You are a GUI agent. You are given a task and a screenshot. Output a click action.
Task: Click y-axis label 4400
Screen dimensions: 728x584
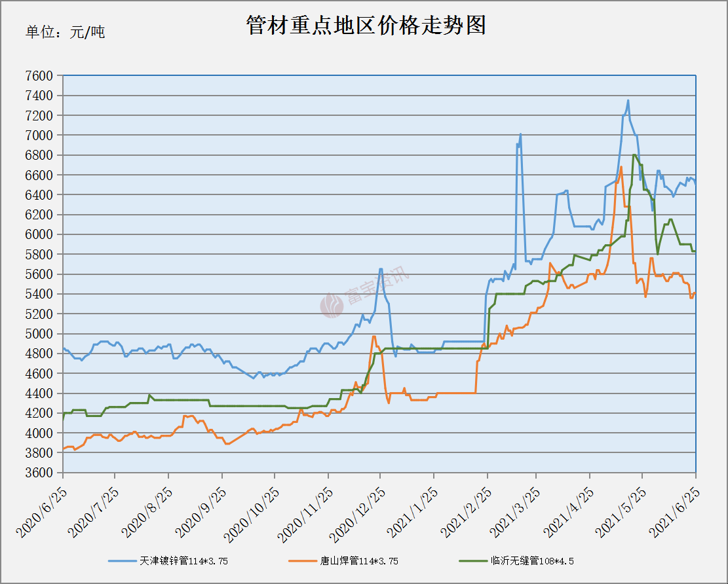[x=39, y=393]
